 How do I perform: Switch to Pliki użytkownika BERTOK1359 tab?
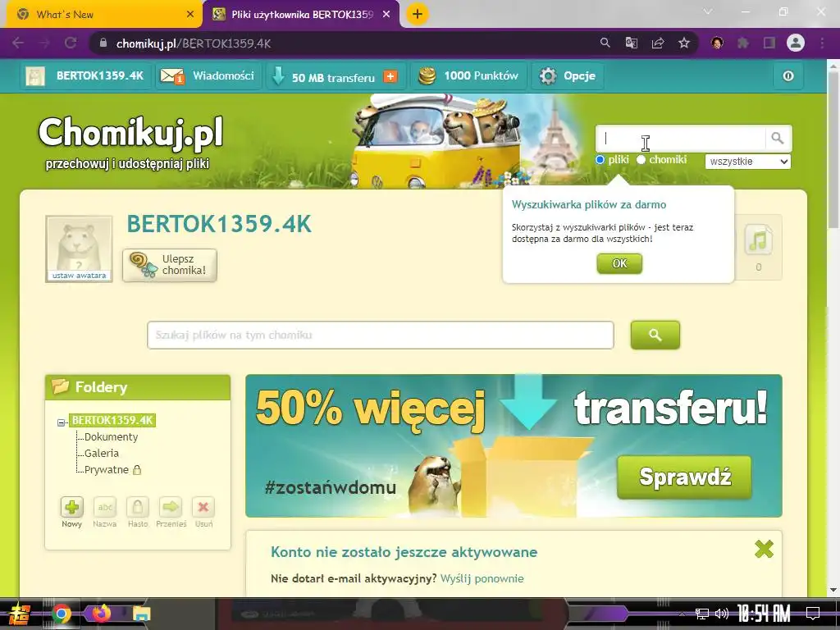tap(302, 15)
